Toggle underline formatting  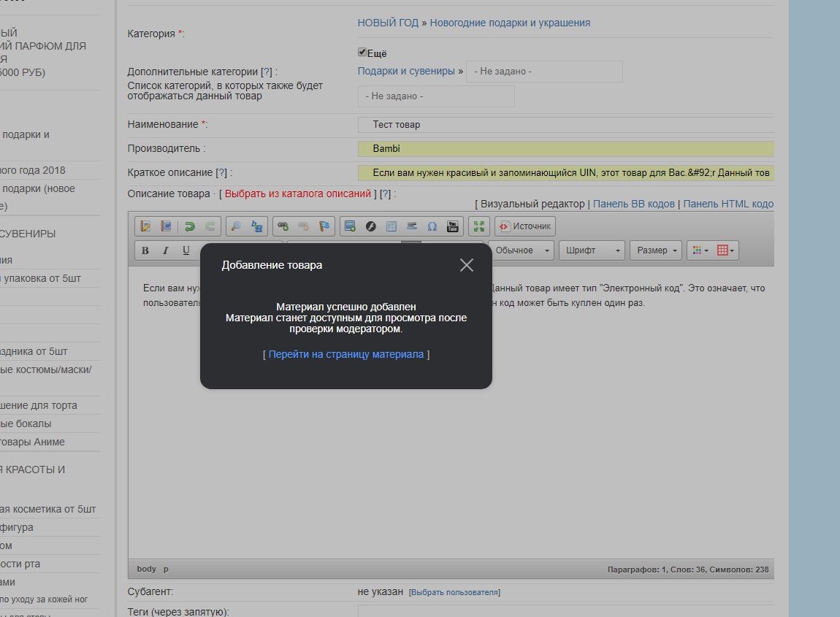coord(186,250)
